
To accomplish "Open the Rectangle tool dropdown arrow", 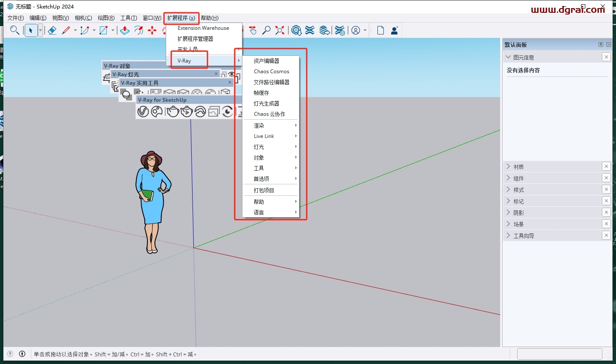I will pos(113,30).
